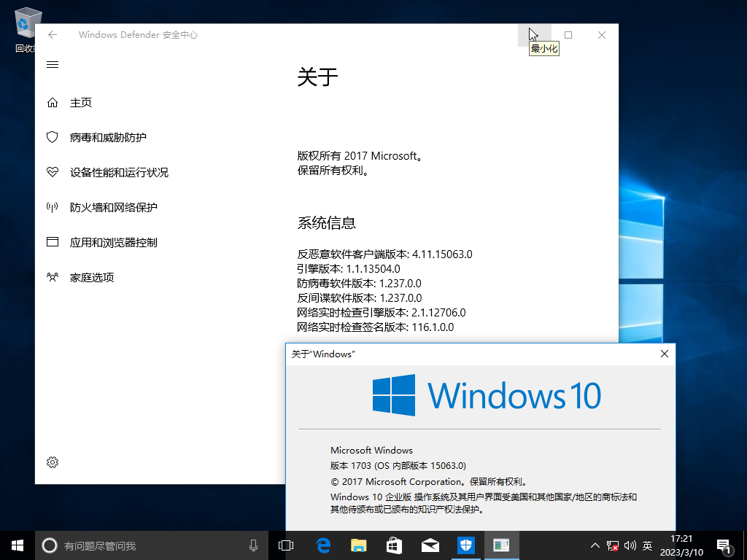
Task: Open Mail app from taskbar
Action: coord(430,545)
